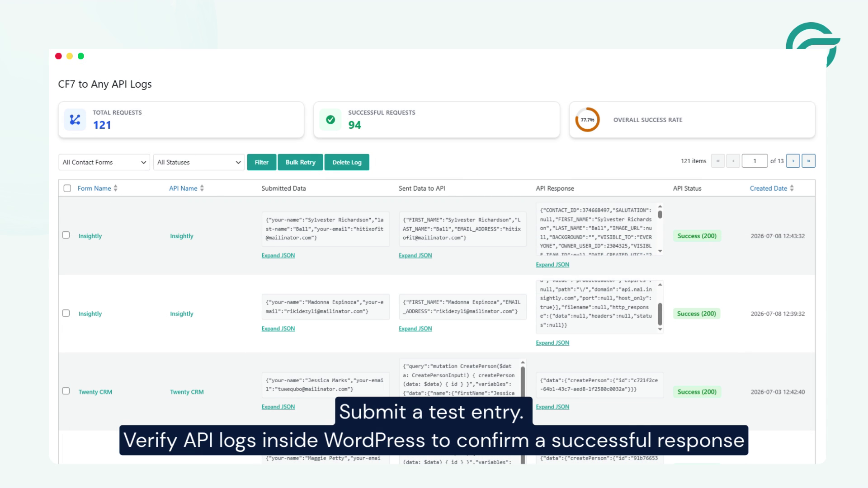Click the first page double arrow
868x488 pixels.
(x=718, y=161)
